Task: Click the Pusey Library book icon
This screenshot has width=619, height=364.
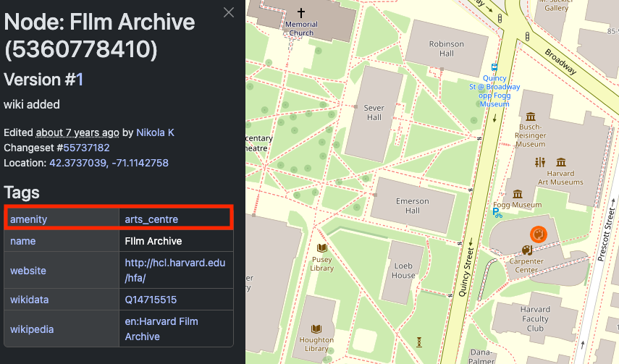Action: [322, 248]
